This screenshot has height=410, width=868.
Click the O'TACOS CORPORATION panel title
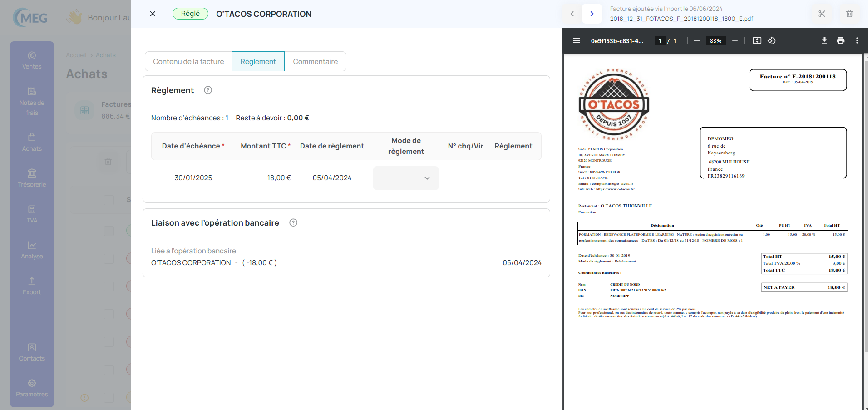(x=264, y=14)
